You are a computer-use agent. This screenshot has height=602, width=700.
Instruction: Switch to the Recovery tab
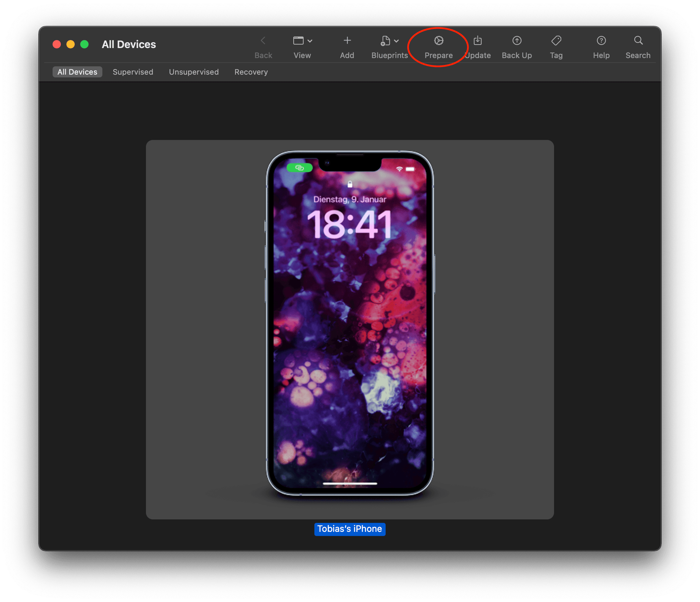pos(251,72)
